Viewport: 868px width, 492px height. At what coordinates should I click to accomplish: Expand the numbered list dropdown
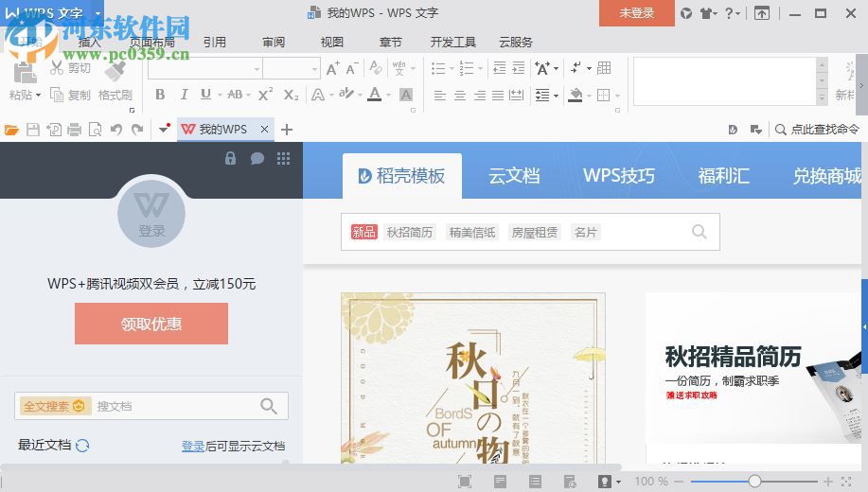coord(480,69)
